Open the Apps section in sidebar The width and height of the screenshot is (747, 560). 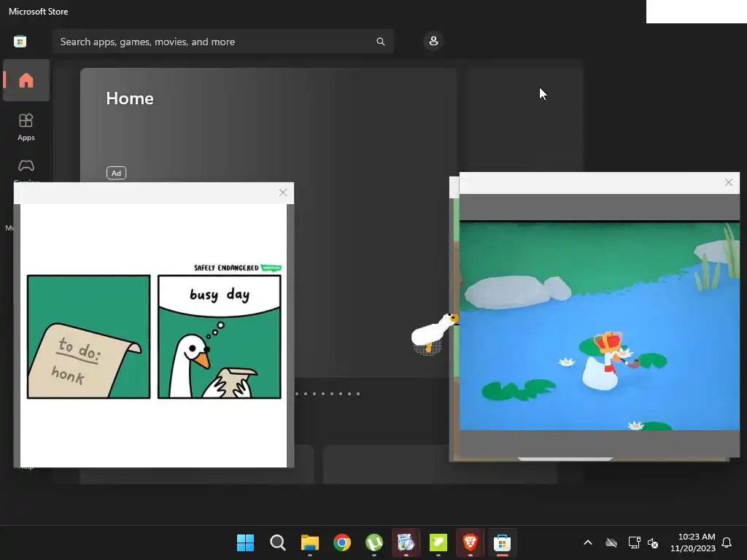26,127
